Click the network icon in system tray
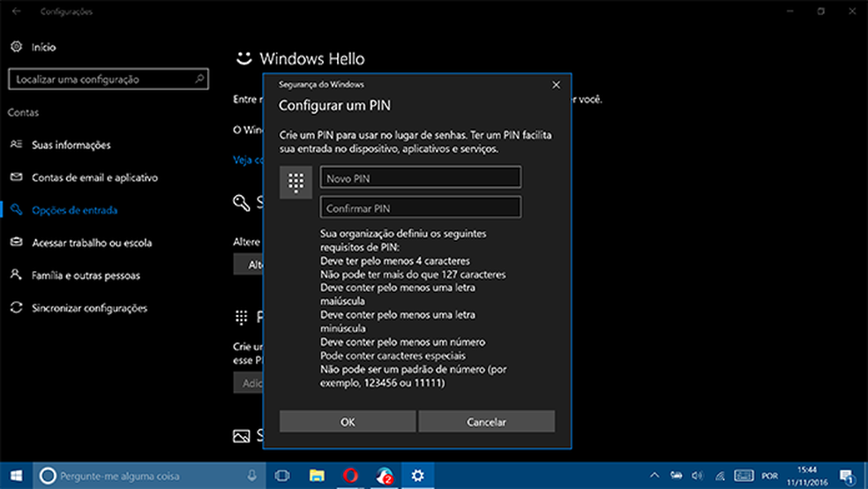The width and height of the screenshot is (868, 489). pos(720,475)
